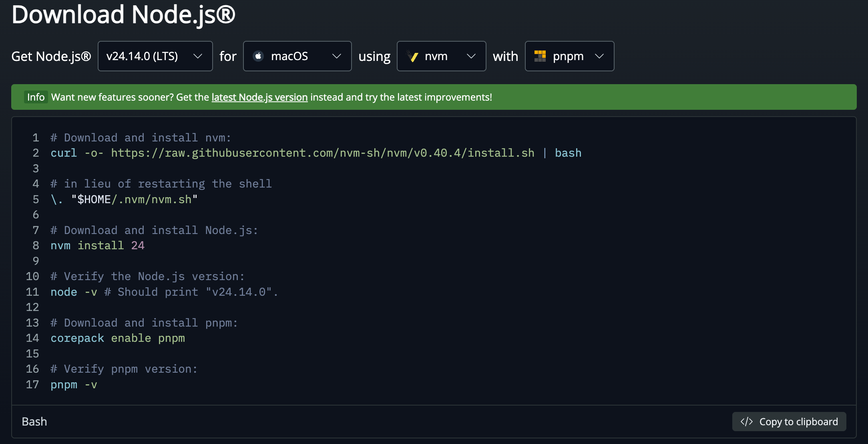Open the macOS platform dropdown
Image resolution: width=868 pixels, height=444 pixels.
297,56
